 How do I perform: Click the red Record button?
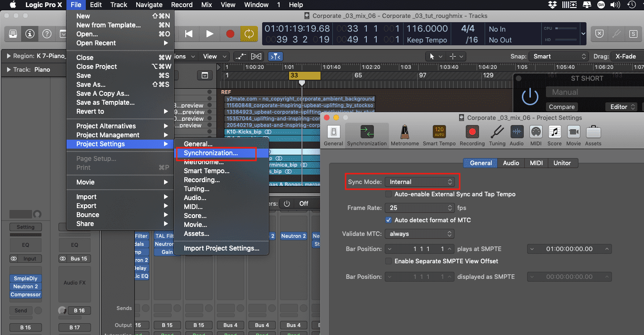[x=230, y=34]
